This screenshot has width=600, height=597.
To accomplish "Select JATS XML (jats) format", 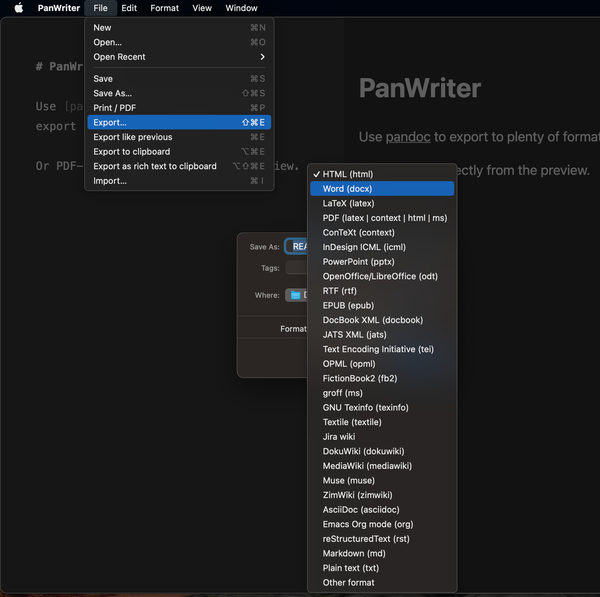I will [382, 334].
